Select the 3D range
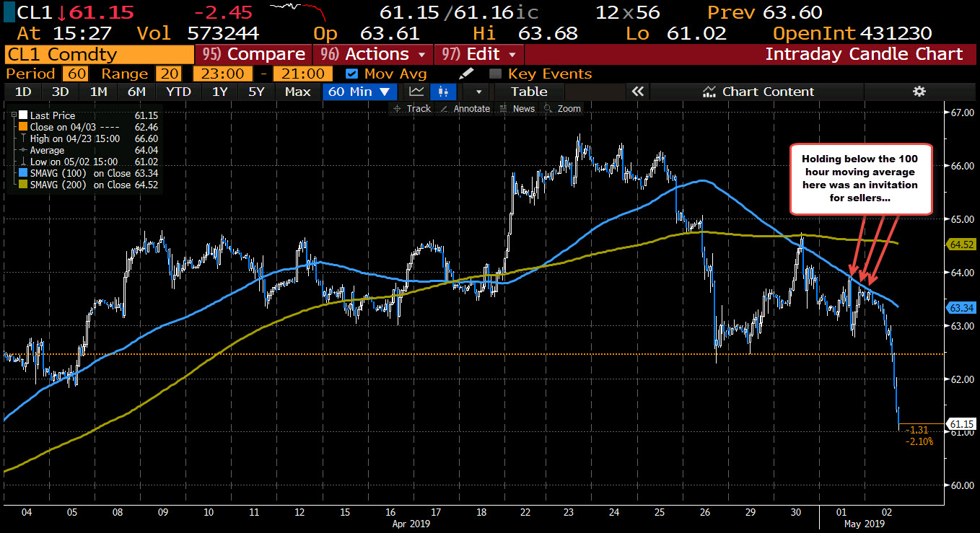 [61, 92]
